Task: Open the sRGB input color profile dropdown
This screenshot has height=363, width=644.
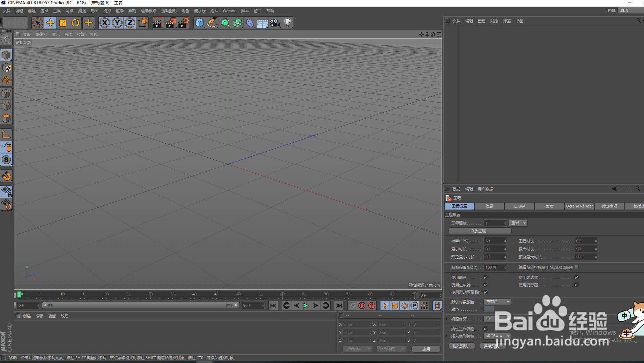Action: [497, 336]
